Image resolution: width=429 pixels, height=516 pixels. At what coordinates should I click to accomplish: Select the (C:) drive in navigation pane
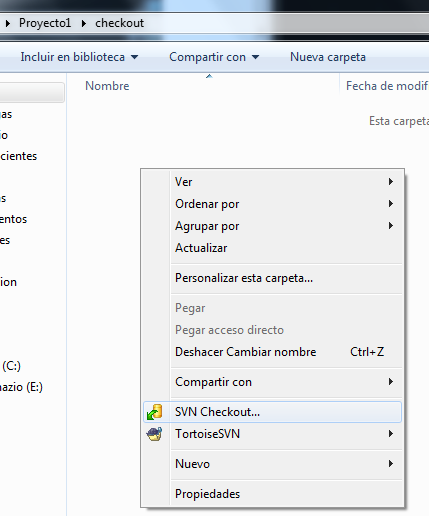(11, 366)
